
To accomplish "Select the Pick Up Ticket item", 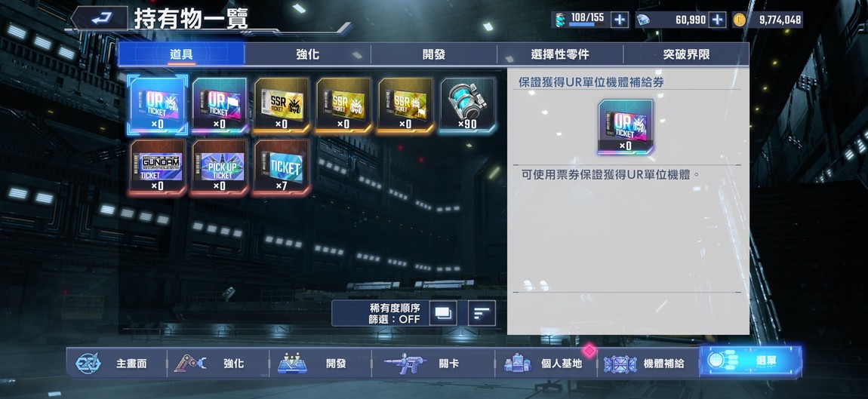I will coord(220,167).
